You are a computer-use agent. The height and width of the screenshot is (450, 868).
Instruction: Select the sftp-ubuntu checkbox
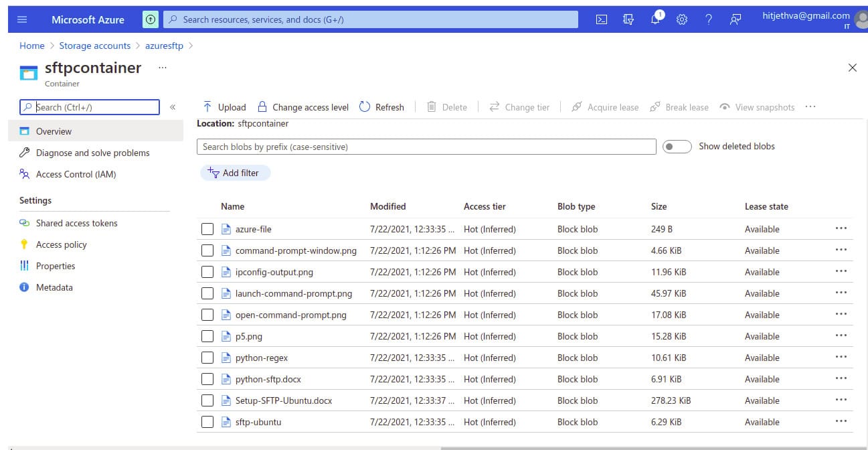207,422
